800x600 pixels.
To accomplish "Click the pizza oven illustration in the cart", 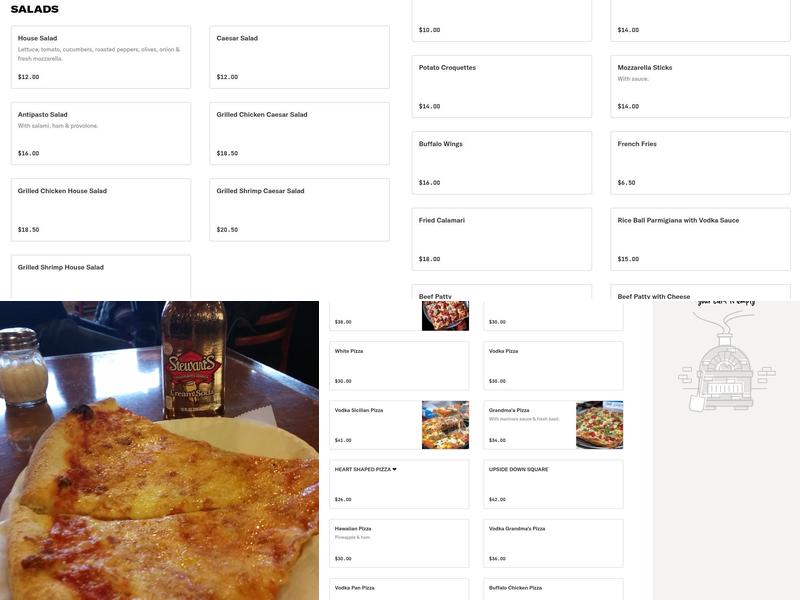I will [727, 379].
